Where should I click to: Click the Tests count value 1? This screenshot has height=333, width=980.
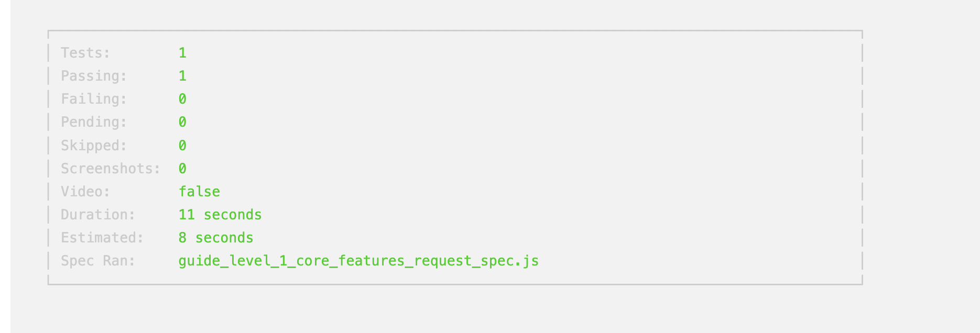tap(182, 53)
